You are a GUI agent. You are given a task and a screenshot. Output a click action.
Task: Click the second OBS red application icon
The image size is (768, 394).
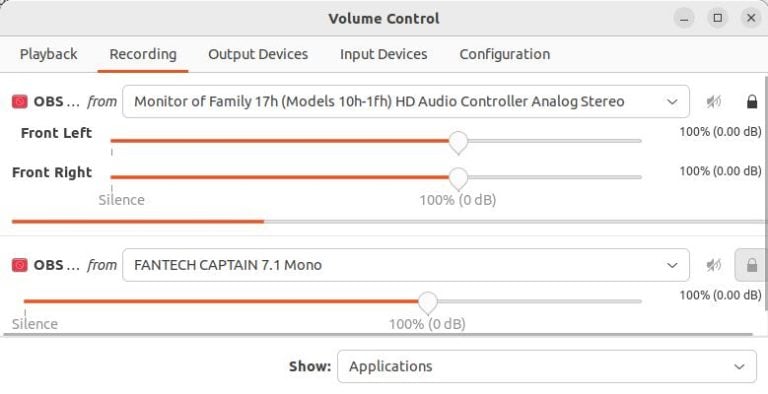(x=20, y=265)
